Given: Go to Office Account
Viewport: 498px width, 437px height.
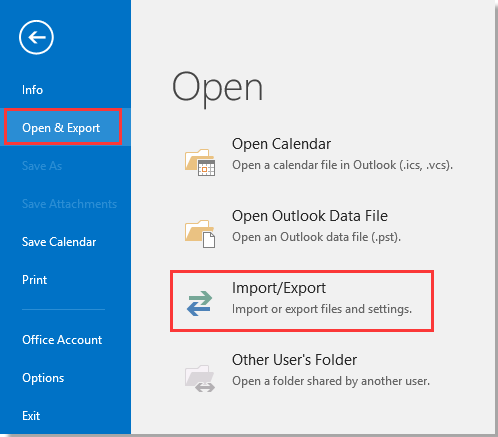Looking at the screenshot, I should click(x=62, y=340).
